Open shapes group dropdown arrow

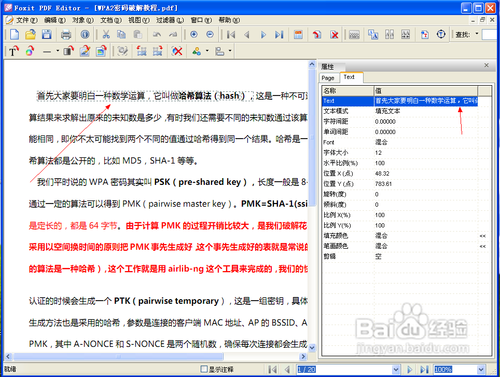click(207, 51)
